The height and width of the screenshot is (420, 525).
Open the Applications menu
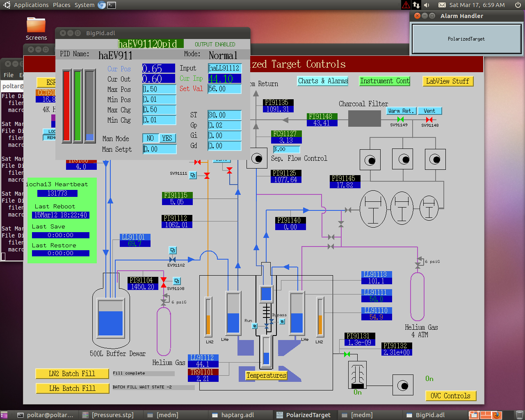(x=31, y=5)
